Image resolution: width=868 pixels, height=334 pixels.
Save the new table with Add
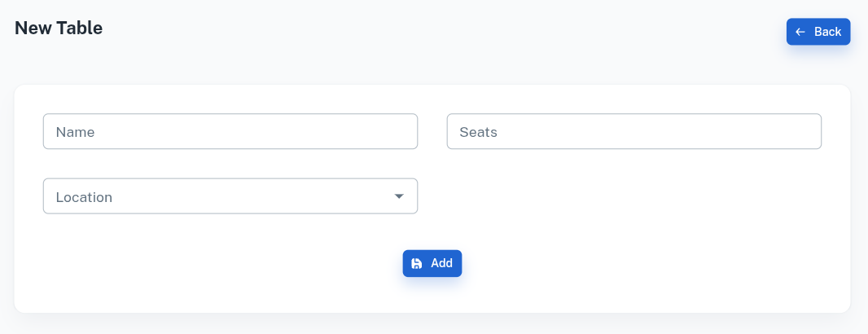(432, 263)
